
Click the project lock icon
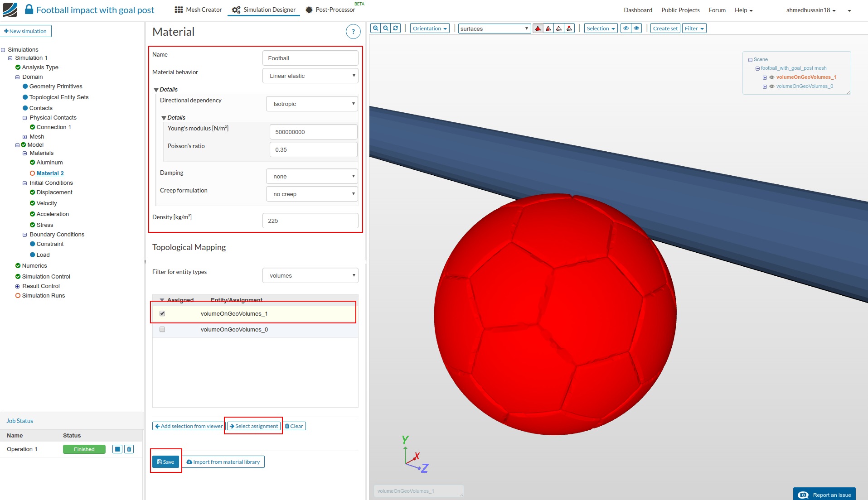pos(29,10)
